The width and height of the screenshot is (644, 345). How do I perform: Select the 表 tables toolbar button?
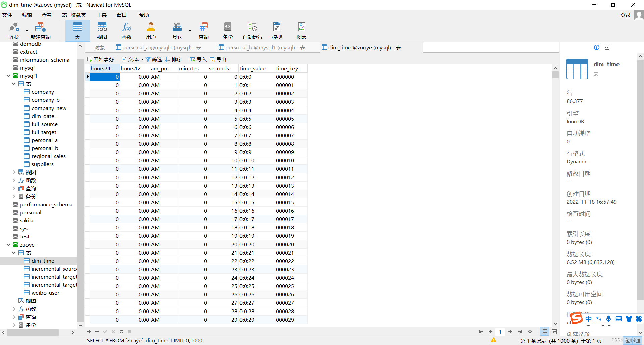pyautogui.click(x=77, y=31)
